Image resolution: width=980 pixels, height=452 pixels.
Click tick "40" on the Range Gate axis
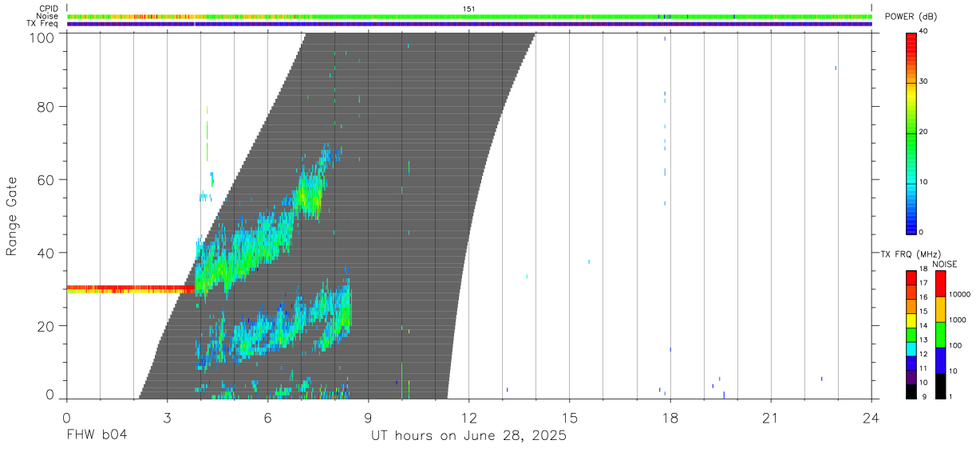coord(47,253)
